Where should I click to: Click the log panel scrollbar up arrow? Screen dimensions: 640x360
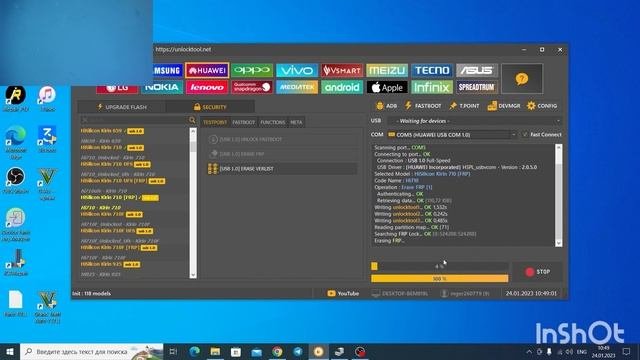pos(558,147)
